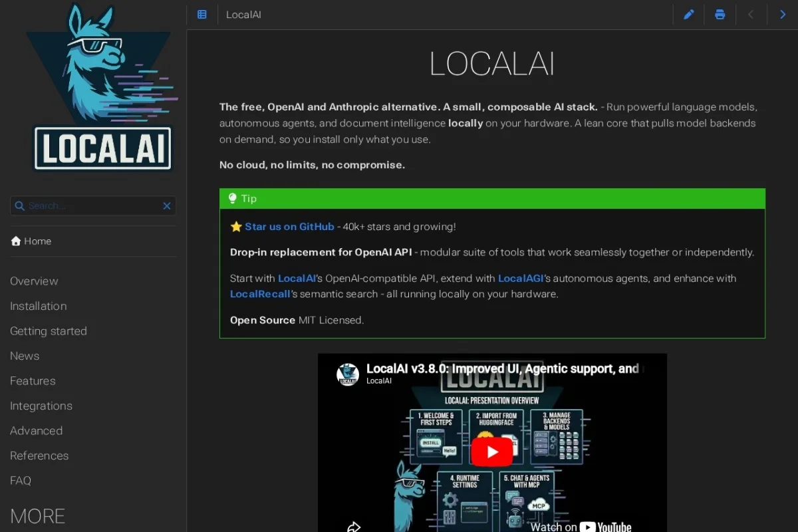
Task: Open the LocalRecall link
Action: 261,294
